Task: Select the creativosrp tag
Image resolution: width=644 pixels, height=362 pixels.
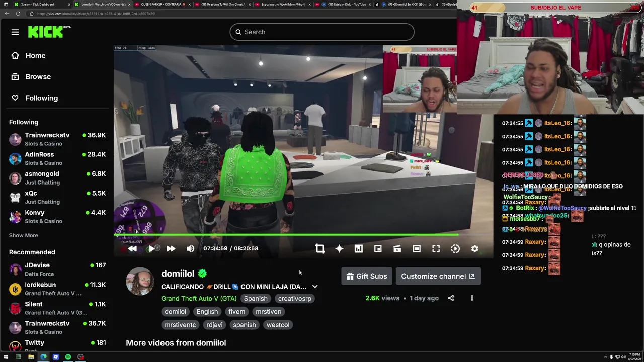Action: [295, 298]
